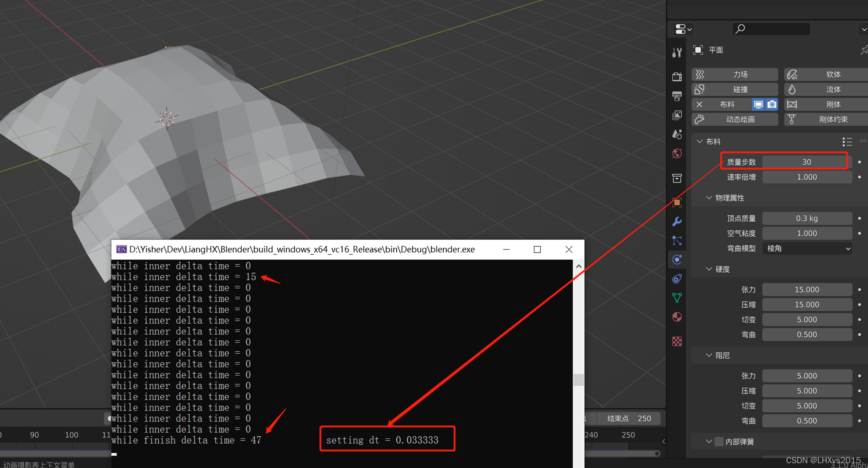Open the Particles properties tab
This screenshot has width=868, height=468.
(677, 240)
